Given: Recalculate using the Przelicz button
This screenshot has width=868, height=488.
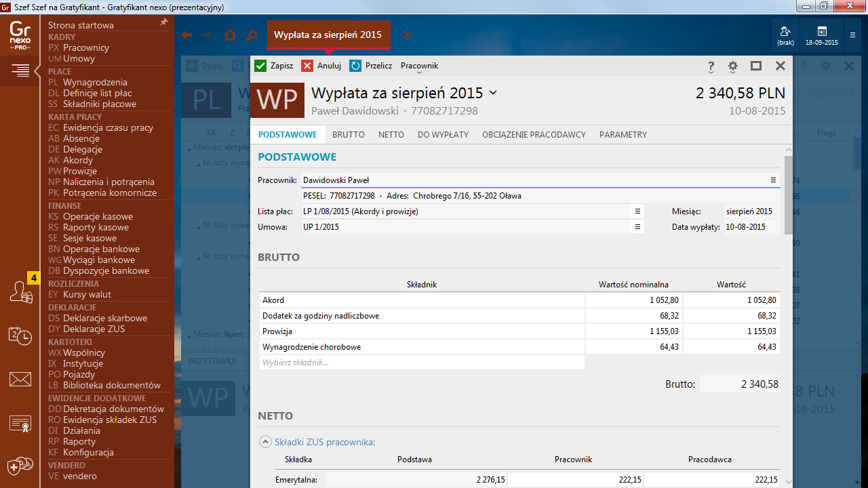Looking at the screenshot, I should click(370, 66).
